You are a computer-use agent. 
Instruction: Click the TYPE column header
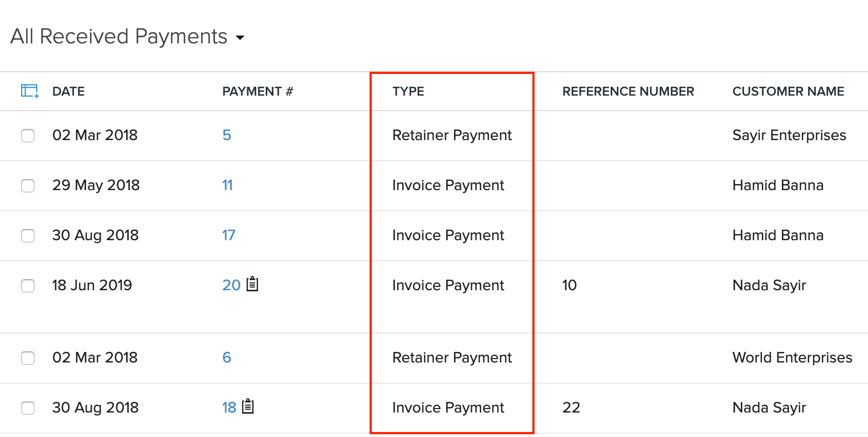(408, 91)
